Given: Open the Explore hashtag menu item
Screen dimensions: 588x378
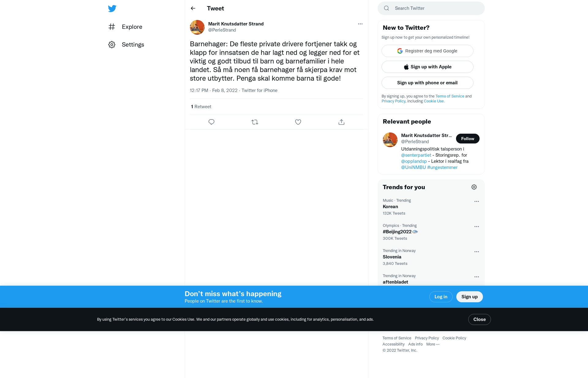Looking at the screenshot, I should [125, 27].
